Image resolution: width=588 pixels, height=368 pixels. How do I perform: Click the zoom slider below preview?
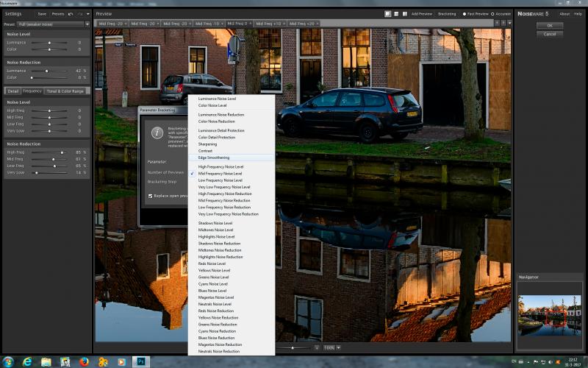point(293,347)
